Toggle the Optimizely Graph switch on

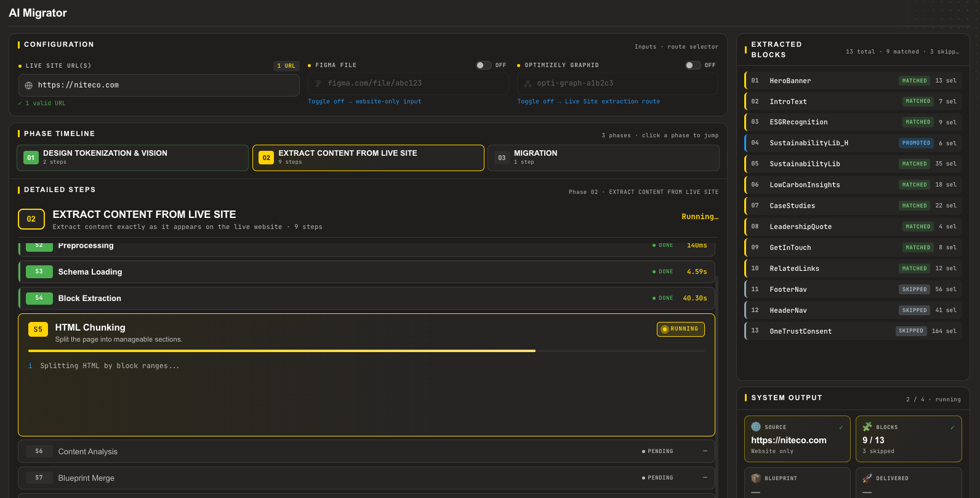coord(693,65)
